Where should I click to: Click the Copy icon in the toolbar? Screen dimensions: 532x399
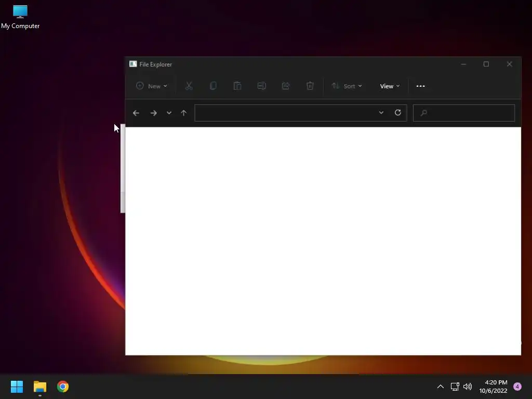coord(213,86)
